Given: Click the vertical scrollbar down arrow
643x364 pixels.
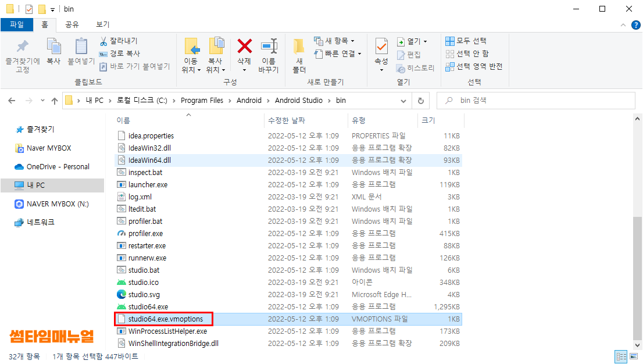Looking at the screenshot, I should point(637,345).
